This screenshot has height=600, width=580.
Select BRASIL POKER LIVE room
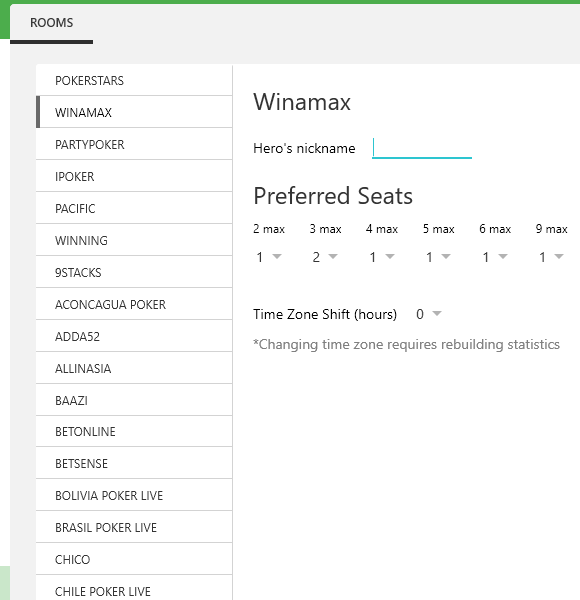134,527
